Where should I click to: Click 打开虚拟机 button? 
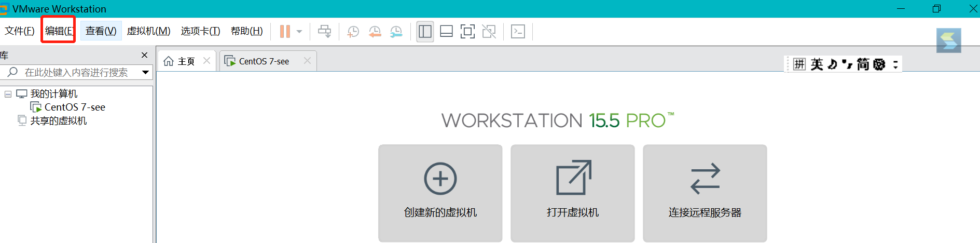click(572, 193)
